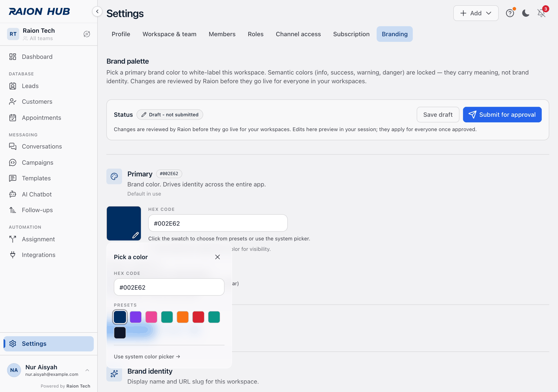Screen dimensions: 558x392
Task: Open Follow-ups in the sidebar
Action: [x=48, y=210]
